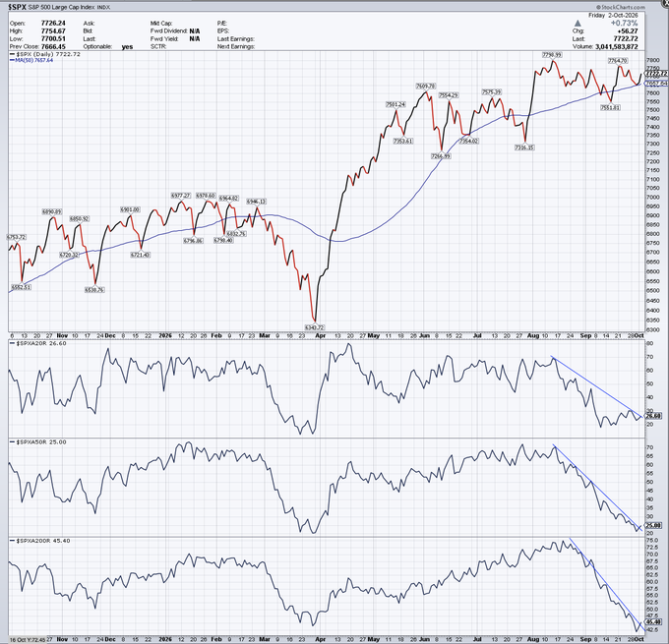The width and height of the screenshot is (669, 644).
Task: Click the 6538.76 trough price label
Action: 94,290
